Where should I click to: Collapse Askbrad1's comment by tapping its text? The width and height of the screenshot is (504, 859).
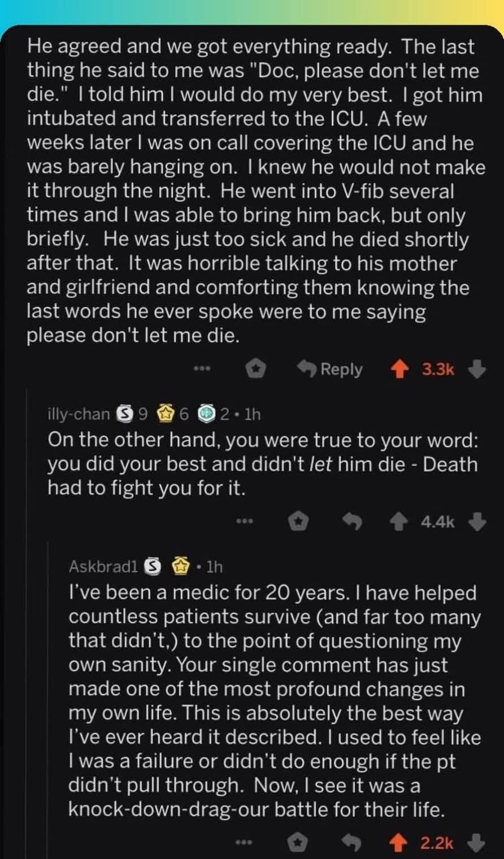coord(271,701)
